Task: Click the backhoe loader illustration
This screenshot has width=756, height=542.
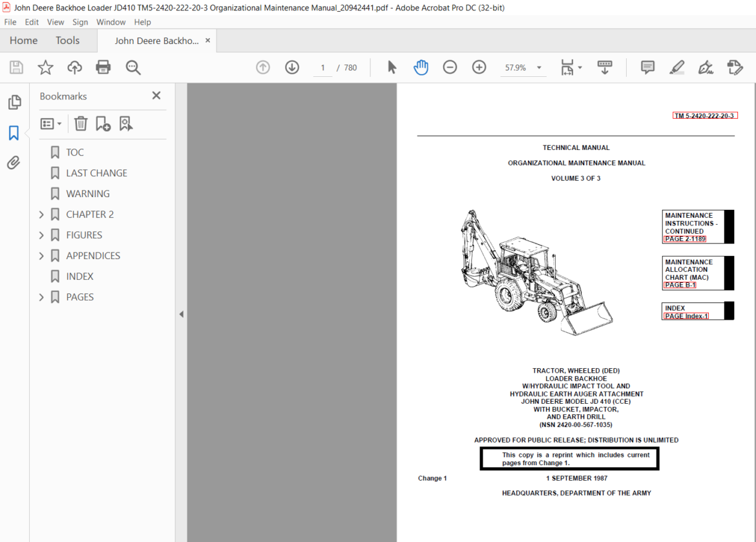Action: 536,273
